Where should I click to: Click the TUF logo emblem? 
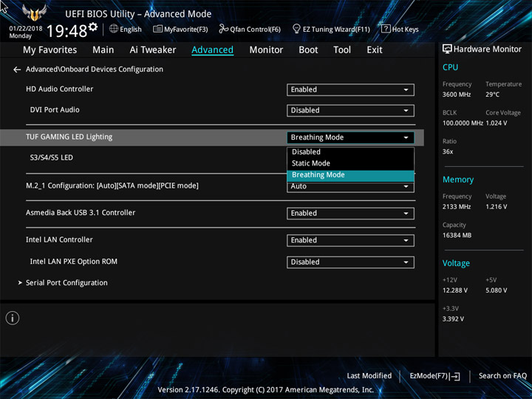(x=34, y=13)
